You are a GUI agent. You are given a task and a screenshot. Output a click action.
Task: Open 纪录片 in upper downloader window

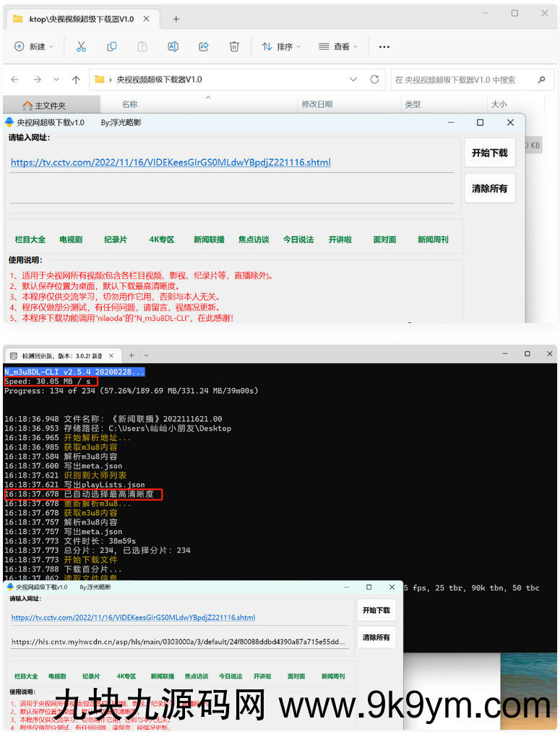(116, 239)
